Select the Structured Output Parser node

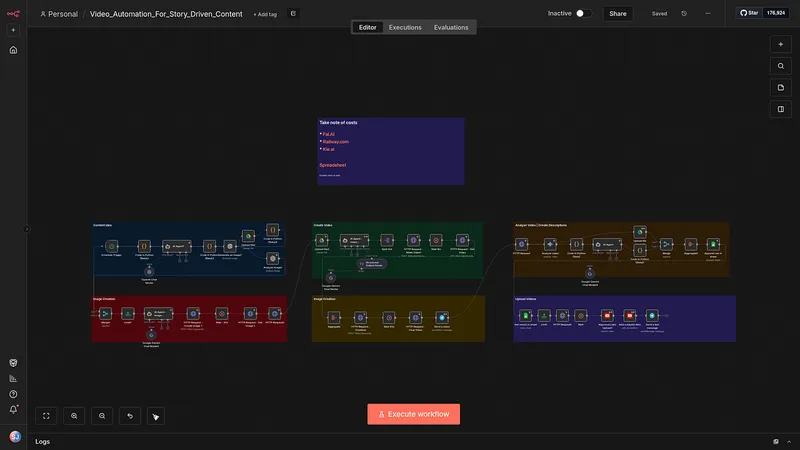tap(372, 264)
